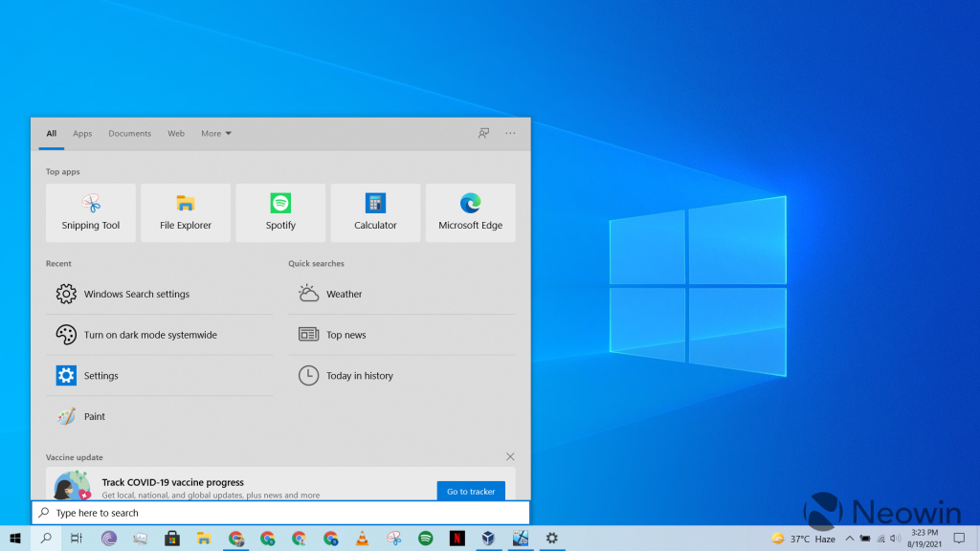Switch to the Web search tab
Viewport: 980px width, 551px height.
click(176, 134)
